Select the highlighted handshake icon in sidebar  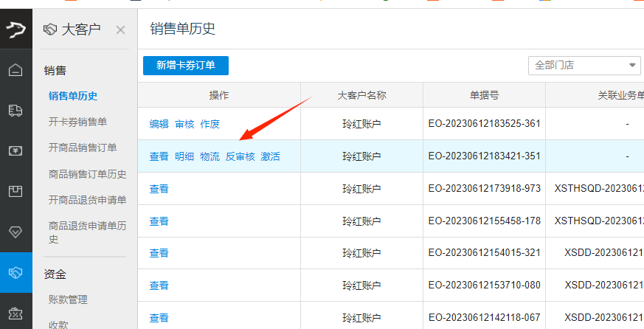tap(15, 273)
